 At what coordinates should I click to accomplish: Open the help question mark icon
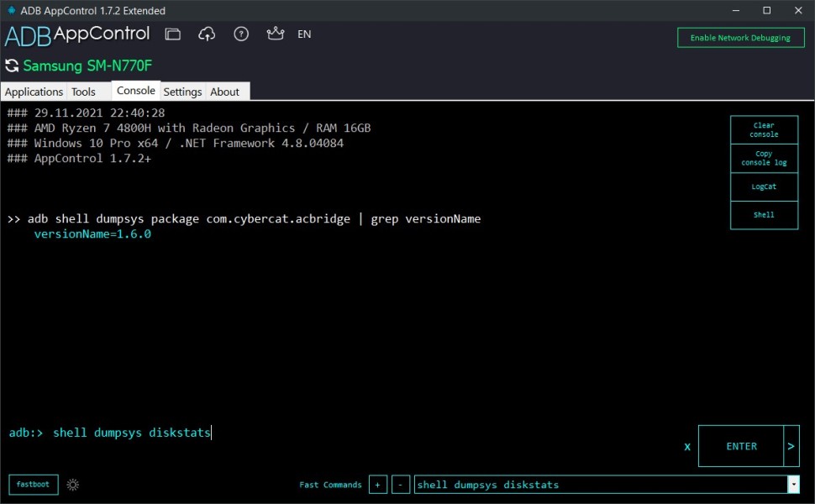[x=241, y=34]
